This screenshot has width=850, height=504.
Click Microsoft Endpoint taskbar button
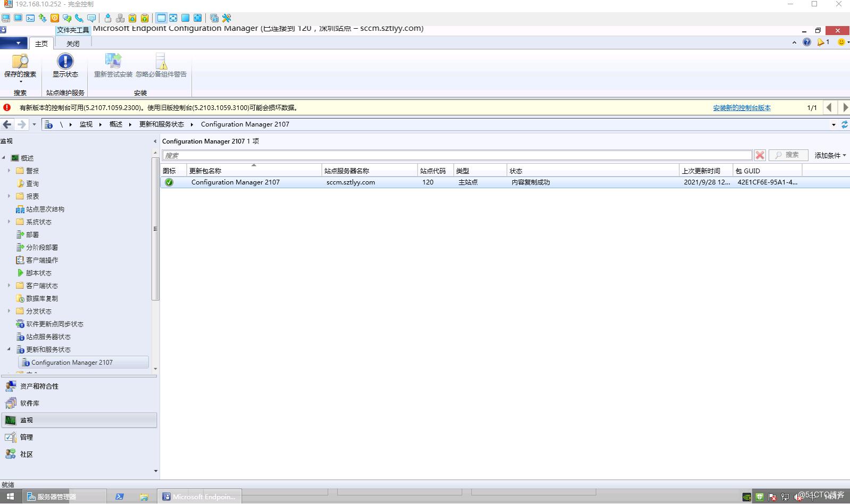pyautogui.click(x=199, y=497)
